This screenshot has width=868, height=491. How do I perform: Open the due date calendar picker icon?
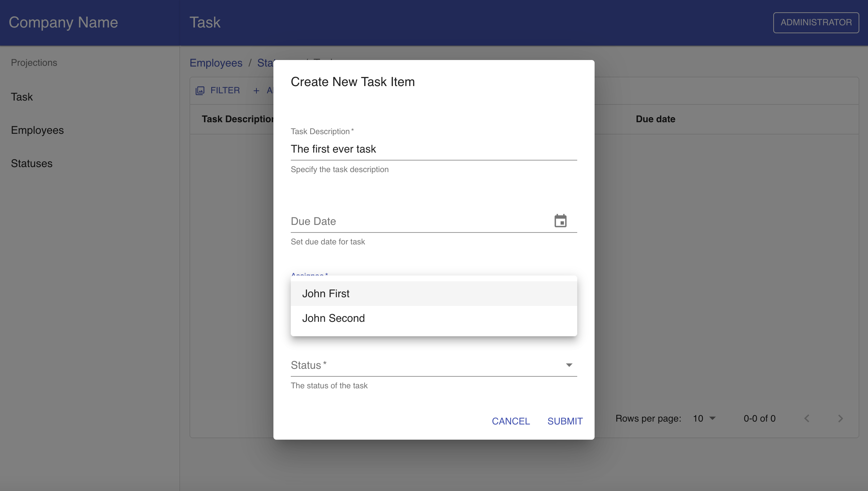(560, 221)
